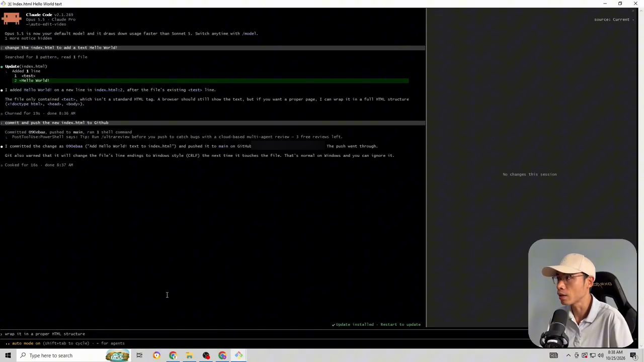Open the news widget tray icon
Screen dimensions: 644x362
click(x=553, y=355)
